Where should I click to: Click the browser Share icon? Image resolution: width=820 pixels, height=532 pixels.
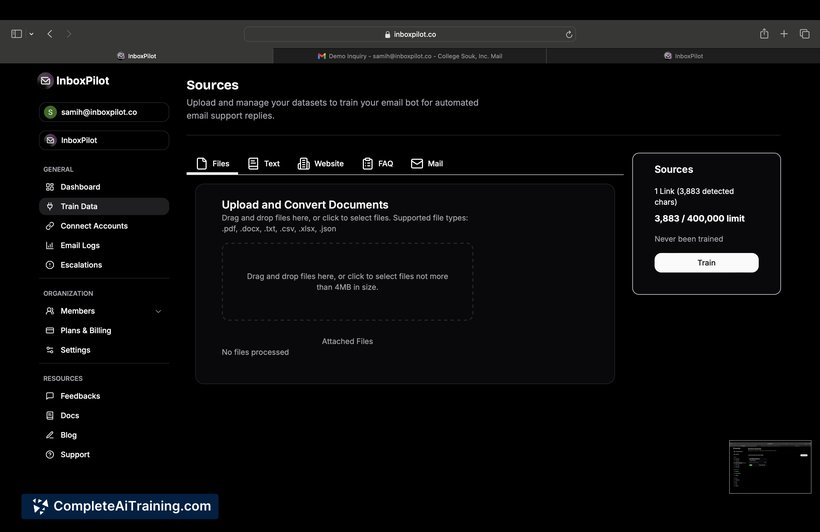764,34
